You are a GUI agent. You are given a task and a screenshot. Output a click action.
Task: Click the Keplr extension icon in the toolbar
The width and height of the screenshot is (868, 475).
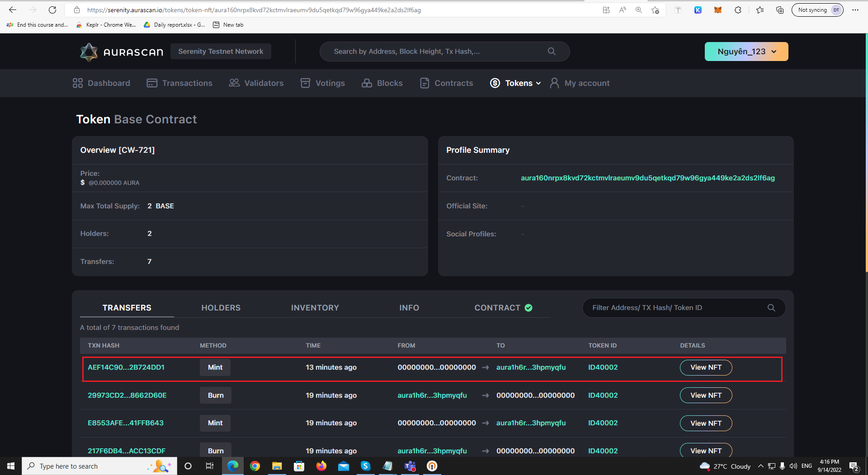point(698,10)
